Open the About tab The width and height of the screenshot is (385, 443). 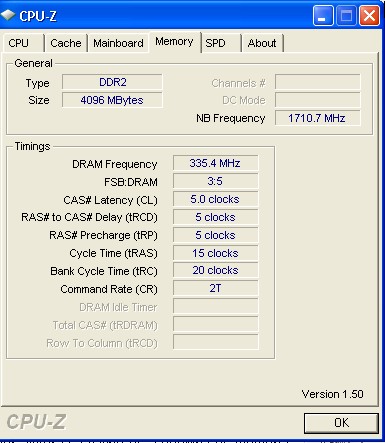click(262, 43)
